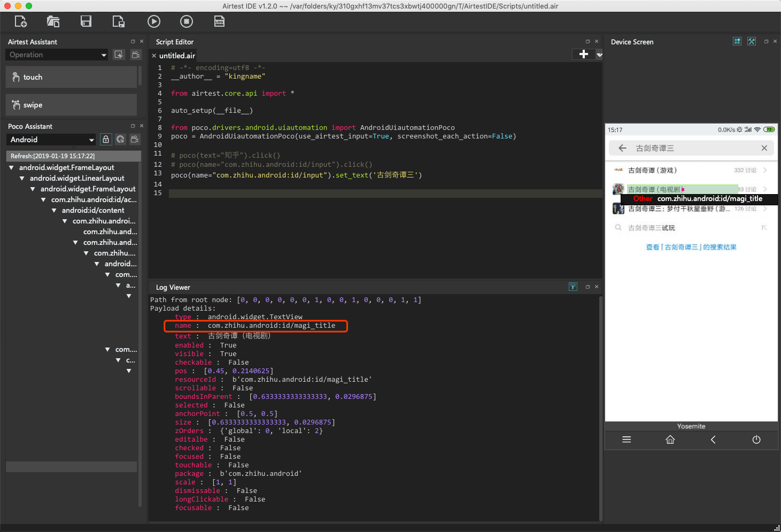Viewport: 781px width, 532px height.
Task: Float the Script Editor panel
Action: coord(588,41)
